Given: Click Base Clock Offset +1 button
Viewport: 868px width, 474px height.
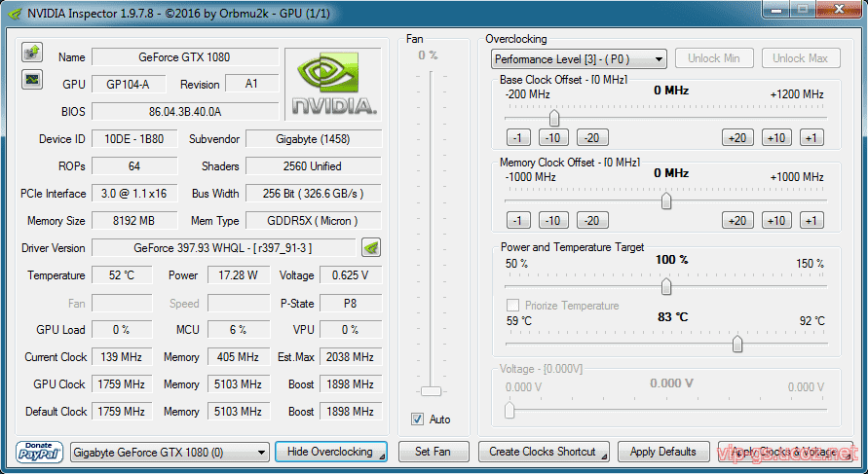Looking at the screenshot, I should pyautogui.click(x=811, y=137).
